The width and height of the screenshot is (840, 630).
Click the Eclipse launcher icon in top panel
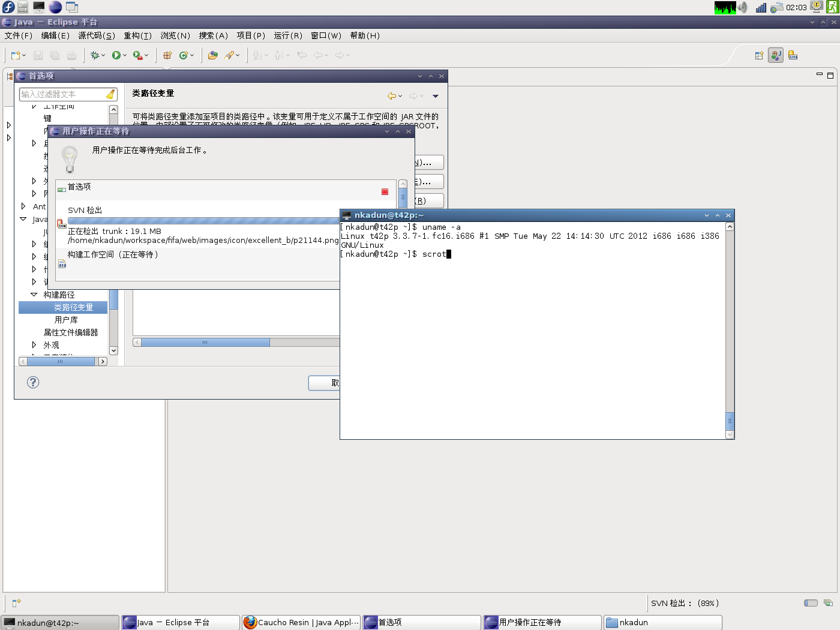(55, 7)
